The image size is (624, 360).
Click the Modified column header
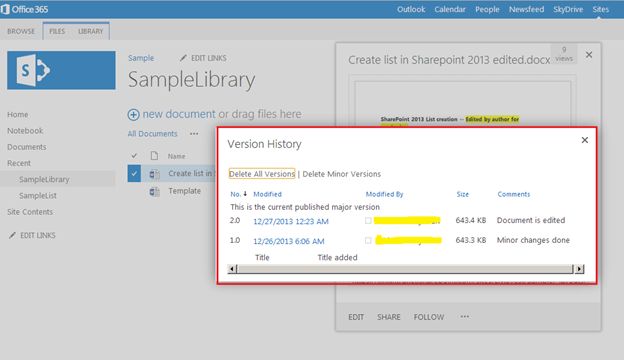(x=267, y=194)
